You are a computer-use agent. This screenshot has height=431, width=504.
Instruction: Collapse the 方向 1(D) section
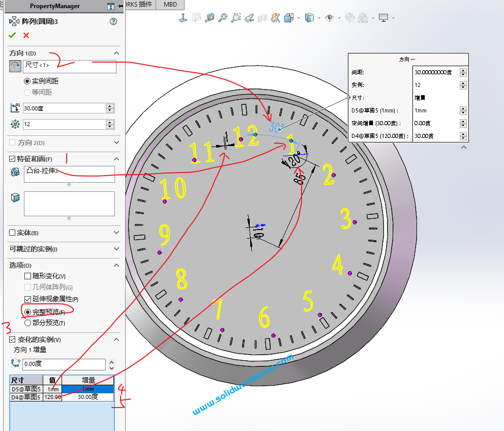pos(116,53)
